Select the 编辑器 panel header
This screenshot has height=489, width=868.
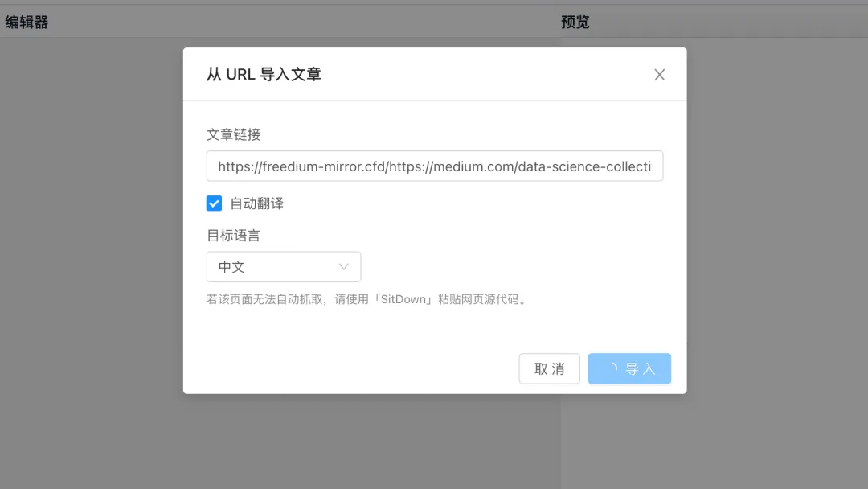(x=27, y=23)
